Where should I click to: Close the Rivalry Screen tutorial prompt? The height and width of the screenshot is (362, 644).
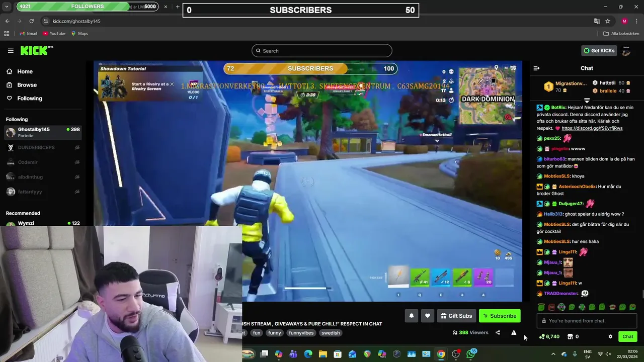(172, 84)
